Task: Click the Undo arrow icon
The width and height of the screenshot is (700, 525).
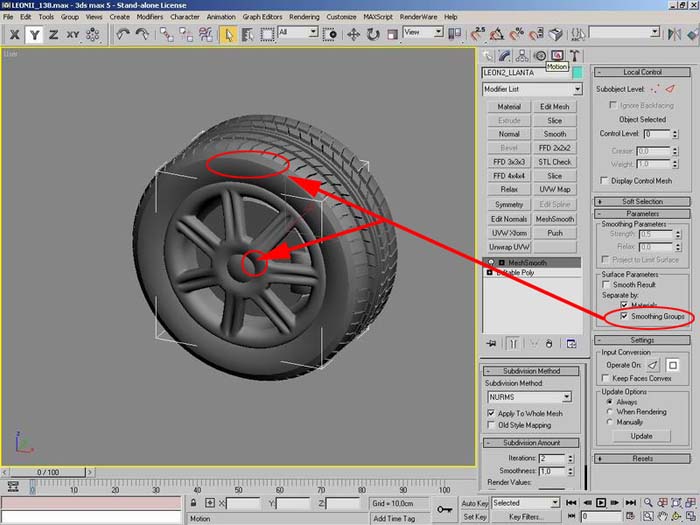Action: (122, 34)
